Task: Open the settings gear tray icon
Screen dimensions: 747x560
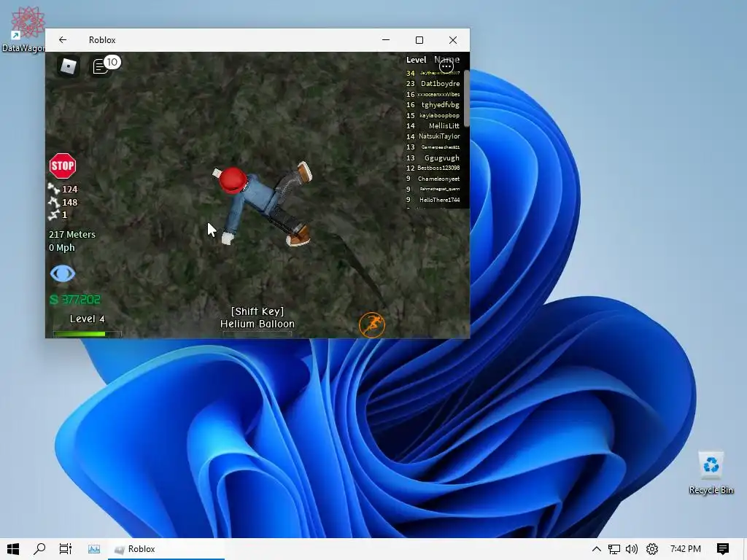Action: point(652,549)
